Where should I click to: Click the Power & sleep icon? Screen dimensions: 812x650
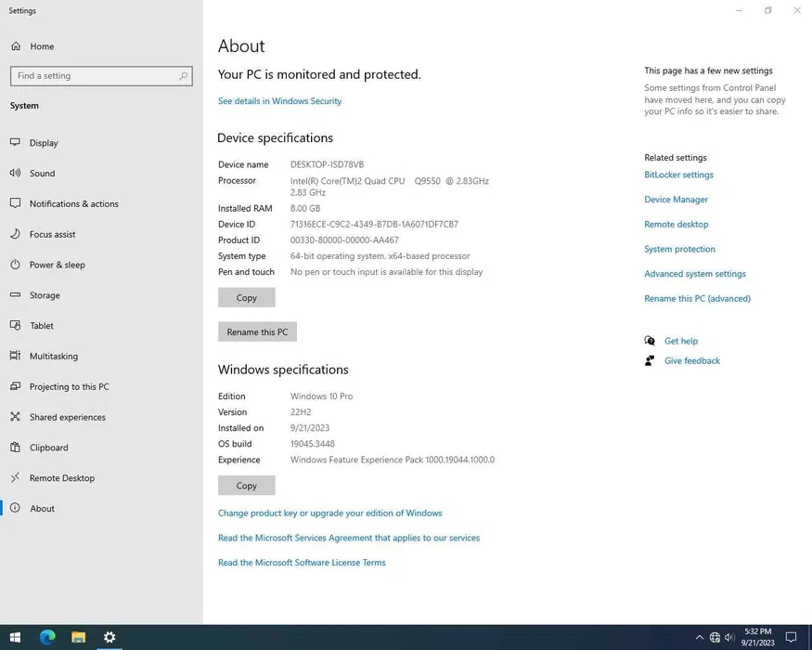click(x=16, y=265)
